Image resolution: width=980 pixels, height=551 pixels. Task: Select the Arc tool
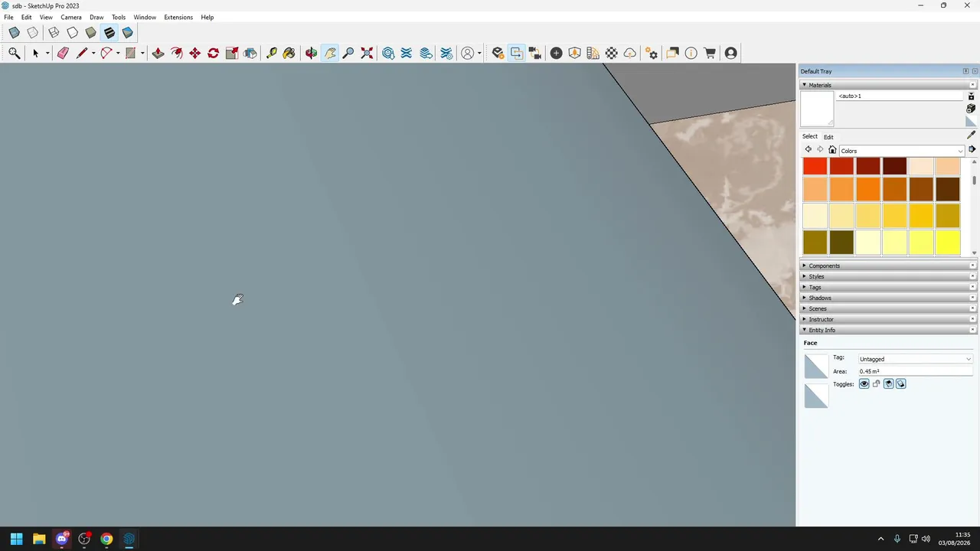[x=106, y=53]
